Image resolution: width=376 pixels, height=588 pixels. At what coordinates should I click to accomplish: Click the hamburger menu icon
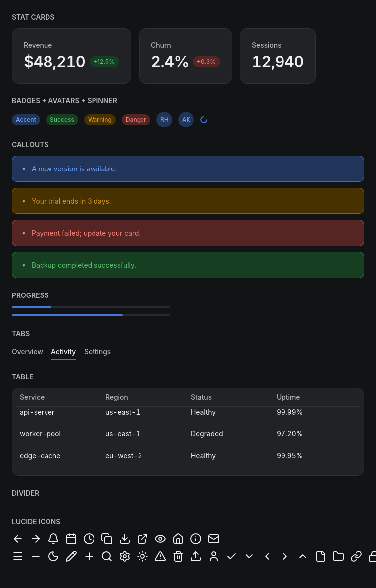tap(18, 556)
